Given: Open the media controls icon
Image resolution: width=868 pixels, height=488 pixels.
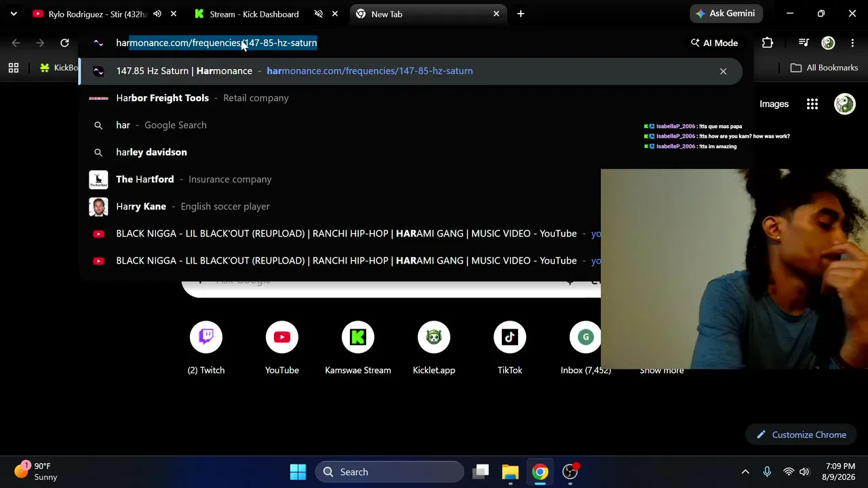Looking at the screenshot, I should 804,43.
